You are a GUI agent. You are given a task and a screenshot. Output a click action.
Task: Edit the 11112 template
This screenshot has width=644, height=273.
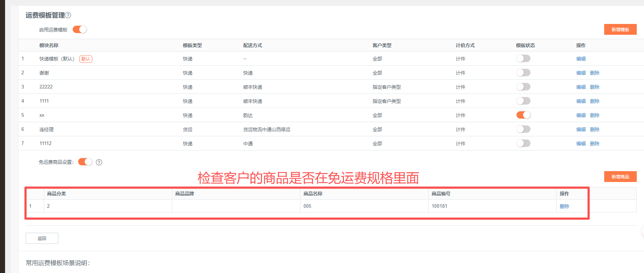click(x=581, y=144)
